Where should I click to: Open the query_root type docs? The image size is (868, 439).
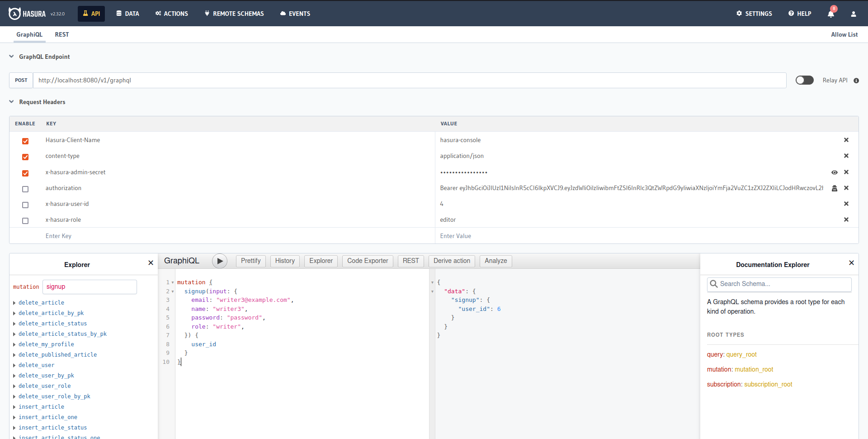point(741,355)
